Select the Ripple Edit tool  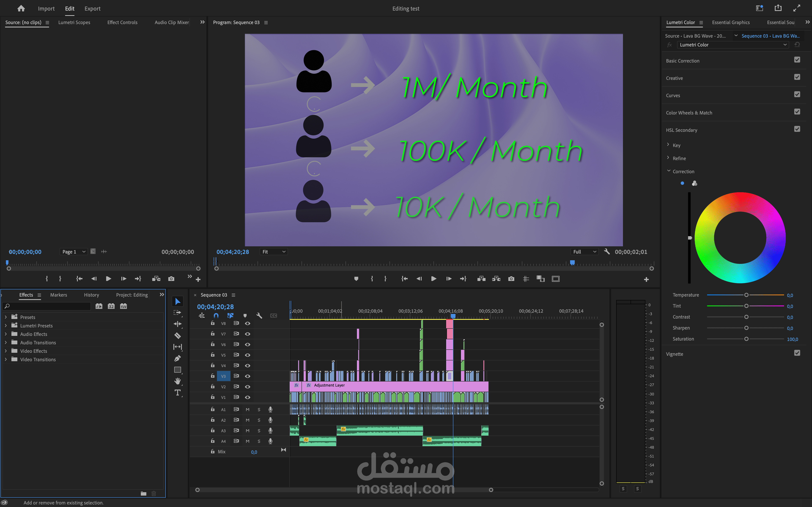pyautogui.click(x=177, y=324)
